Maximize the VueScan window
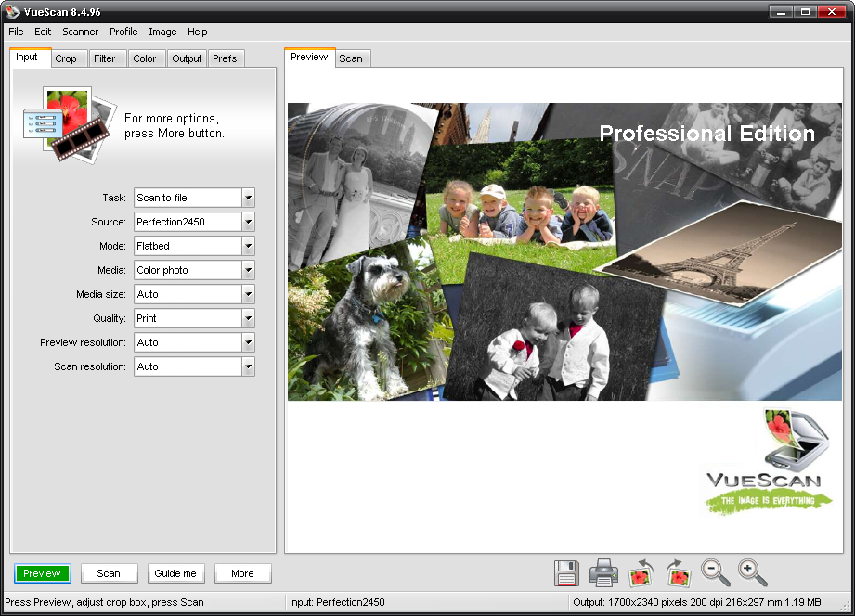This screenshot has height=616, width=855. pos(805,11)
